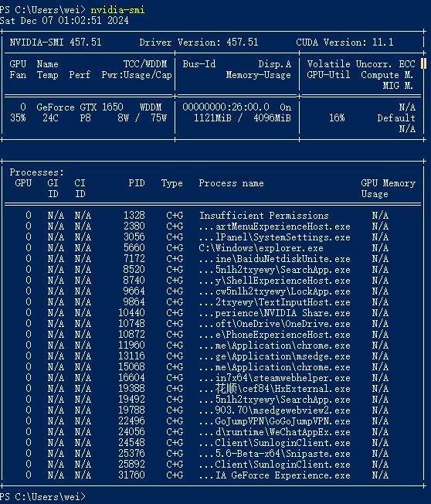
Task: Click the 24C temperature value
Action: [50, 118]
